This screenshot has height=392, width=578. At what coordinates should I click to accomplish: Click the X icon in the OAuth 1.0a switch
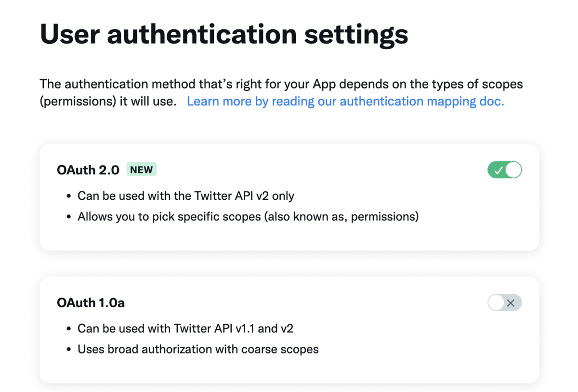click(x=511, y=303)
